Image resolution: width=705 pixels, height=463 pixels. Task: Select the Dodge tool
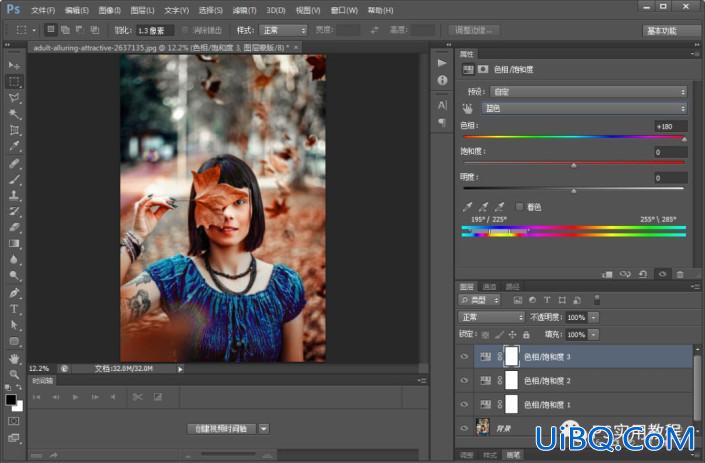coord(14,276)
